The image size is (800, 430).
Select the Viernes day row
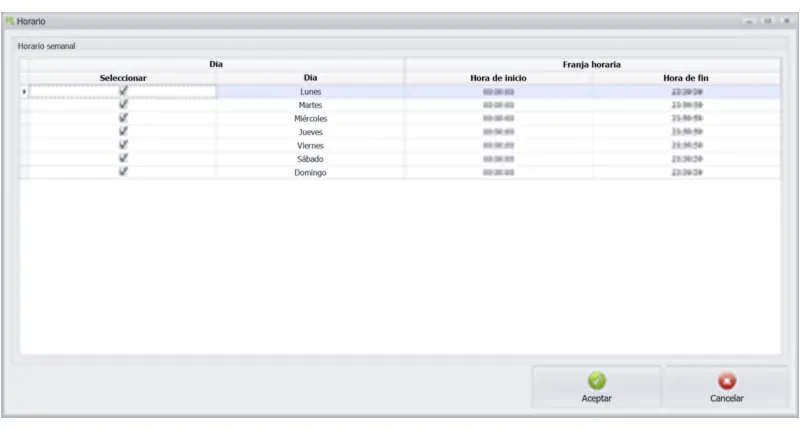[400, 145]
